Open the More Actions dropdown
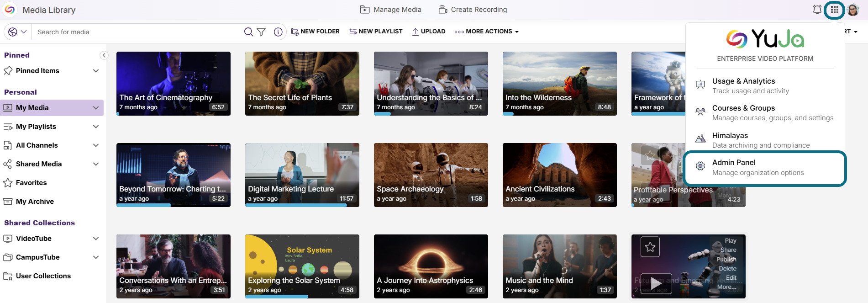The width and height of the screenshot is (868, 303). click(487, 32)
